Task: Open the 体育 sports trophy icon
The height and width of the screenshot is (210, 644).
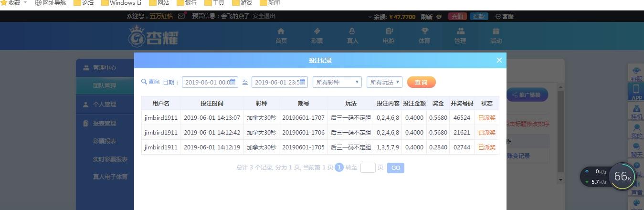Action: 424,31
